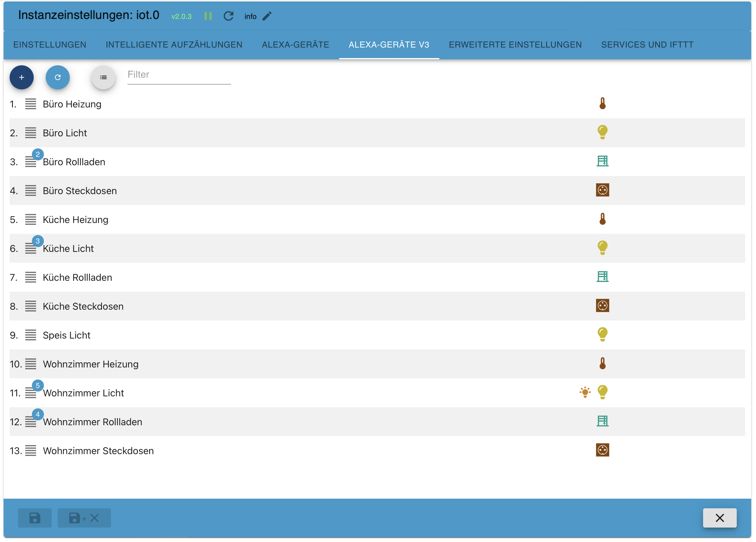The image size is (756, 542).
Task: Refresh the device list with the reload button
Action: point(57,77)
